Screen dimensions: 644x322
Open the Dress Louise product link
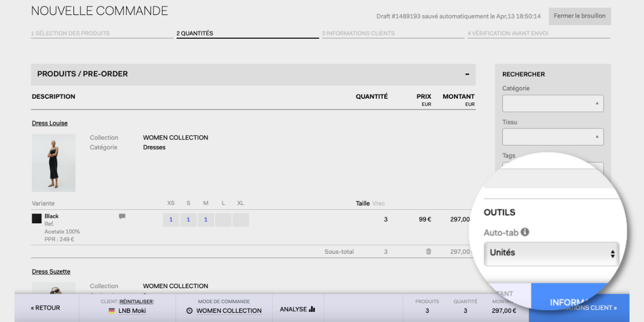click(x=50, y=123)
